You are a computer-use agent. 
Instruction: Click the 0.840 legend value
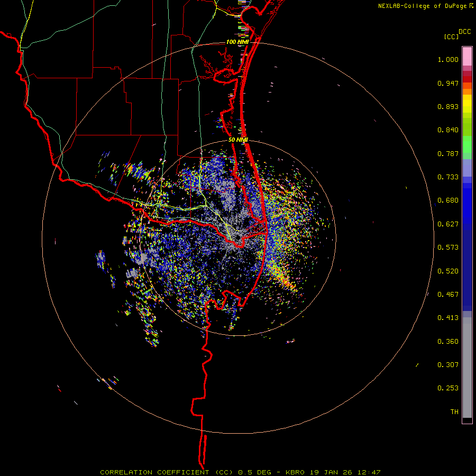pos(448,130)
